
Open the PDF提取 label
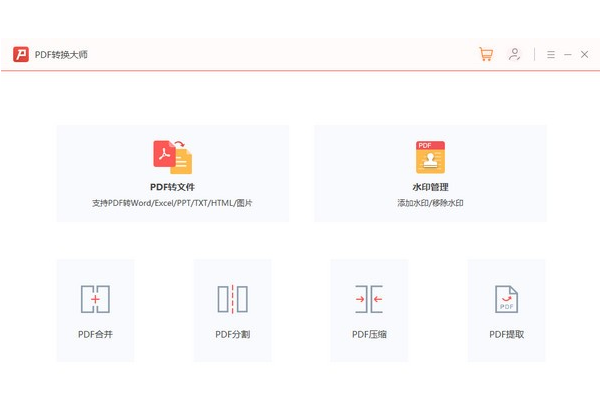coord(507,334)
